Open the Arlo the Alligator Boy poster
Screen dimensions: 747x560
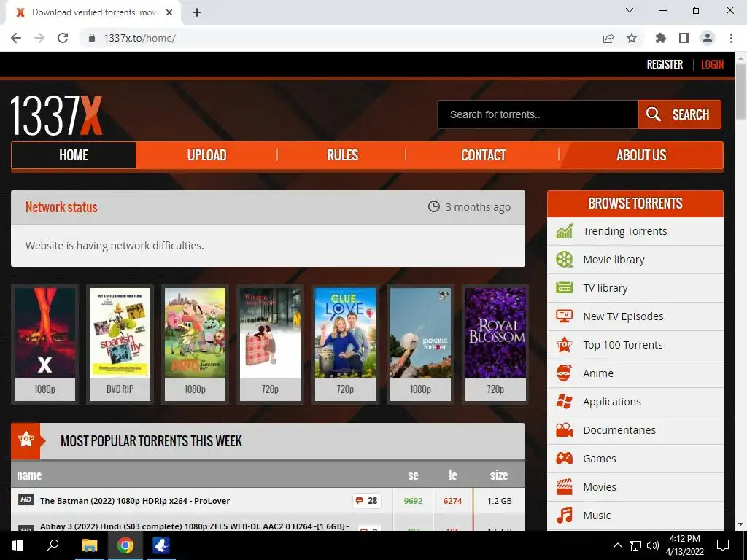click(x=195, y=344)
